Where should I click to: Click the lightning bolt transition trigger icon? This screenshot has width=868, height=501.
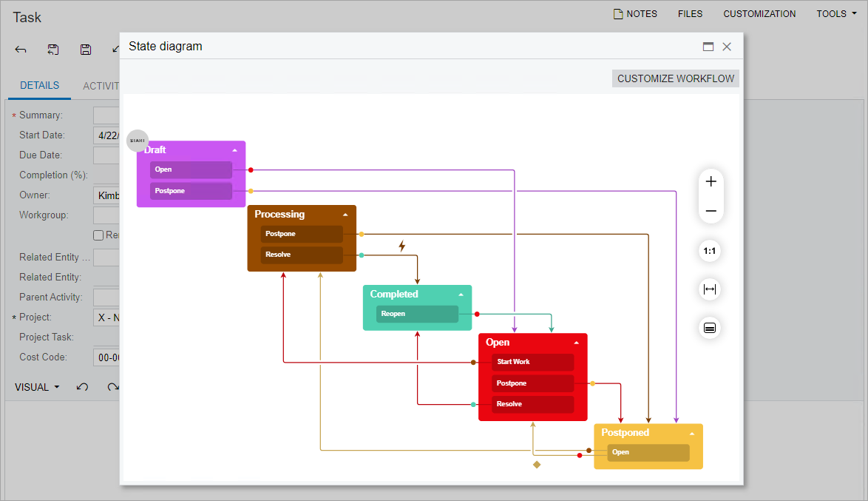pos(402,246)
